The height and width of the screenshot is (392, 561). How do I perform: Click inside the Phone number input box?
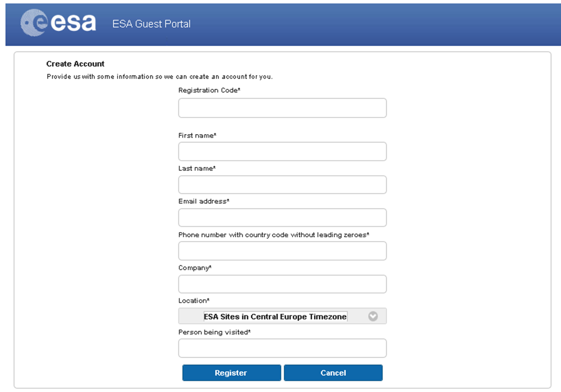[282, 251]
